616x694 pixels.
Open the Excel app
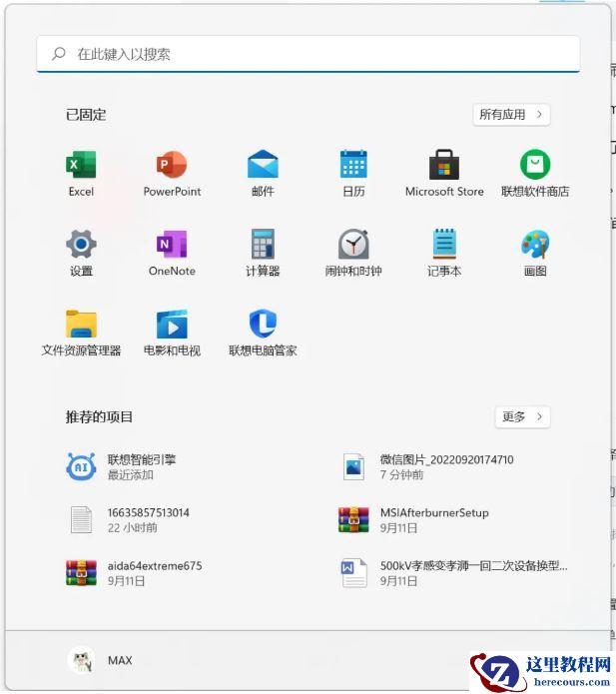pos(81,174)
